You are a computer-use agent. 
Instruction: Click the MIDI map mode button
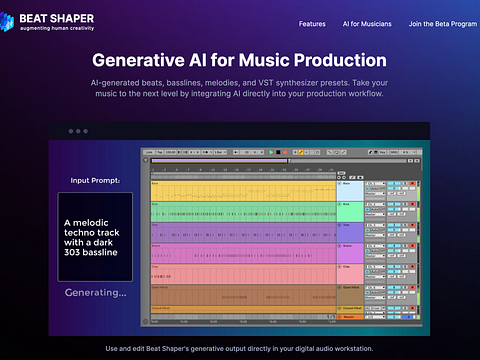[x=394, y=152]
